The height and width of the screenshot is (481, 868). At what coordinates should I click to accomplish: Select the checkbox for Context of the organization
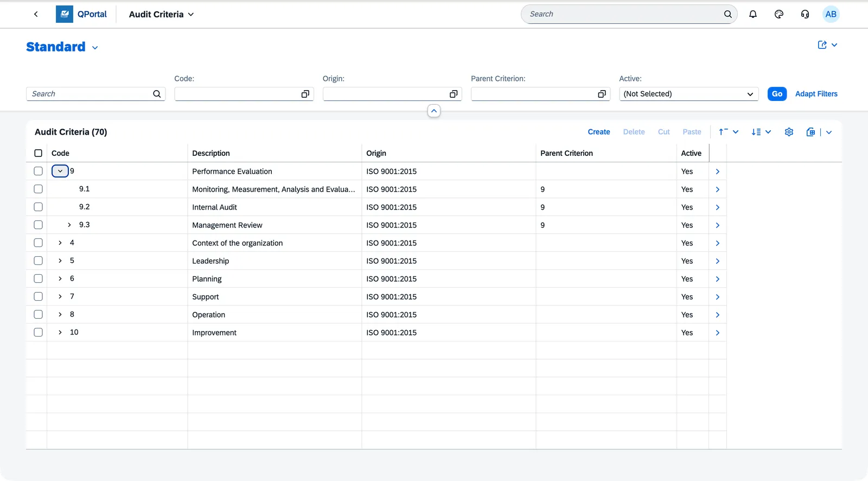[x=38, y=243]
